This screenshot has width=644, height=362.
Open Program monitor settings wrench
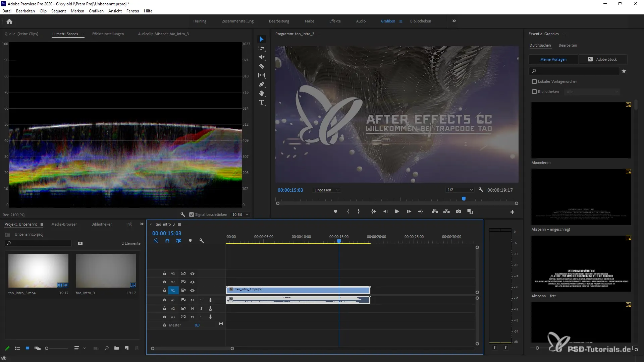click(x=481, y=190)
